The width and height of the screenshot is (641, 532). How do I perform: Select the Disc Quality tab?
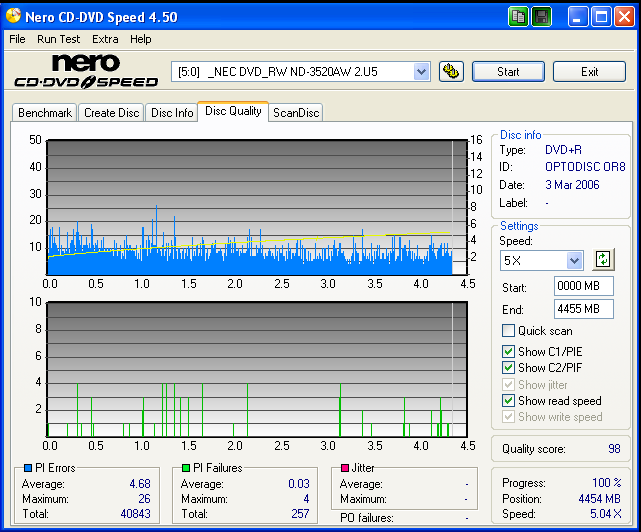(233, 111)
